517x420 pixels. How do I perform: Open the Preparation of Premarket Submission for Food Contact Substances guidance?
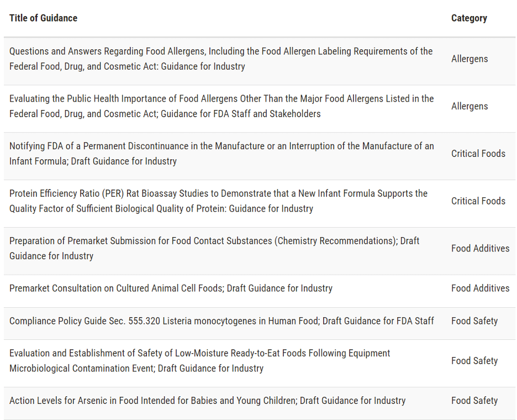[x=214, y=249]
